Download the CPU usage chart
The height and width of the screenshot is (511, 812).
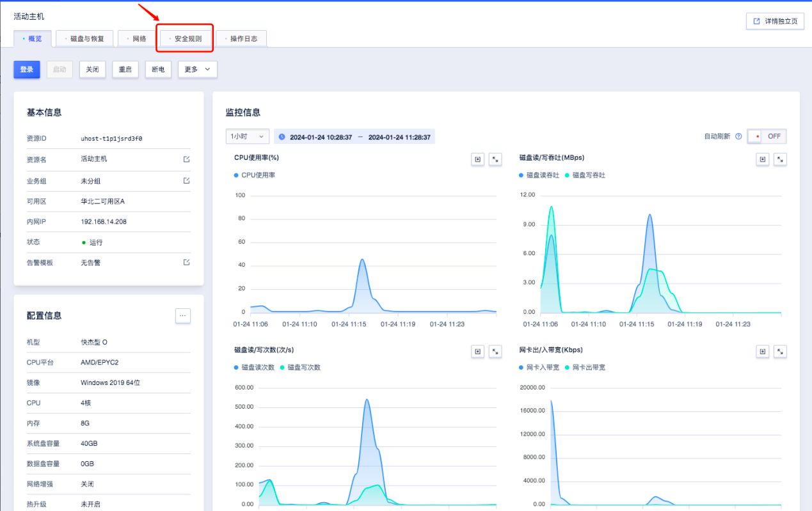pyautogui.click(x=477, y=159)
